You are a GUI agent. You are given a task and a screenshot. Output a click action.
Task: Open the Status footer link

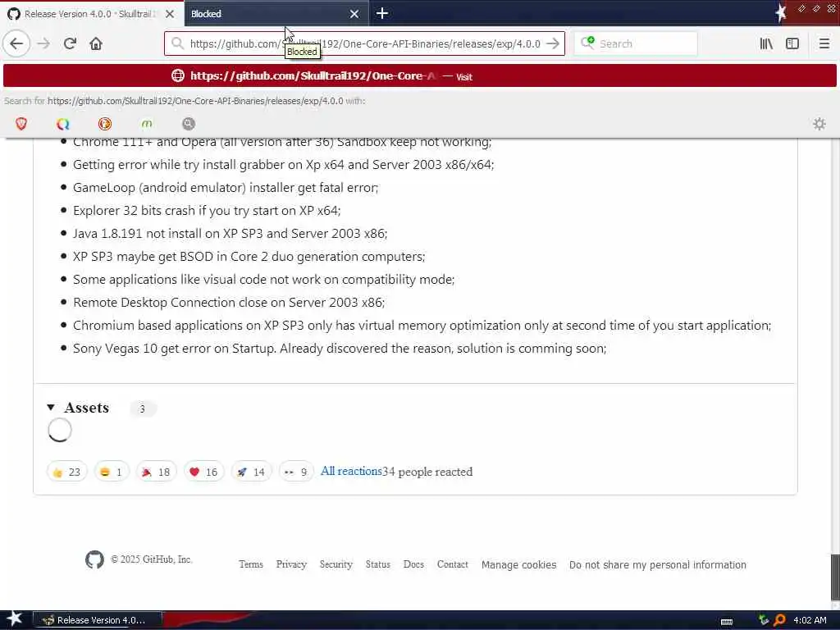tap(377, 564)
